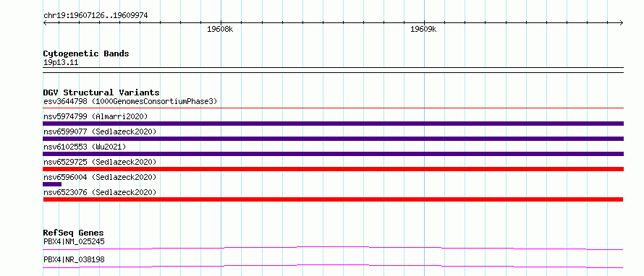Select the RefSeq Genes track title
Viewport: 644px width, 276px height.
click(73, 233)
